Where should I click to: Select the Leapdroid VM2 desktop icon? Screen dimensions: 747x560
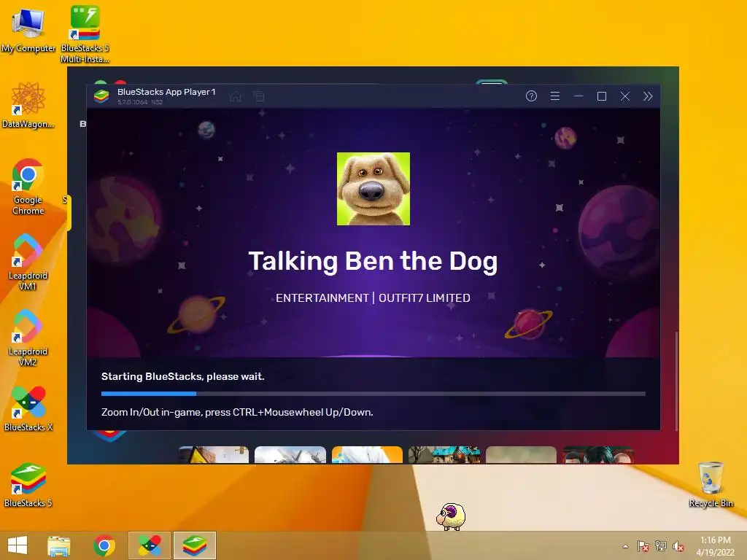coord(28,338)
